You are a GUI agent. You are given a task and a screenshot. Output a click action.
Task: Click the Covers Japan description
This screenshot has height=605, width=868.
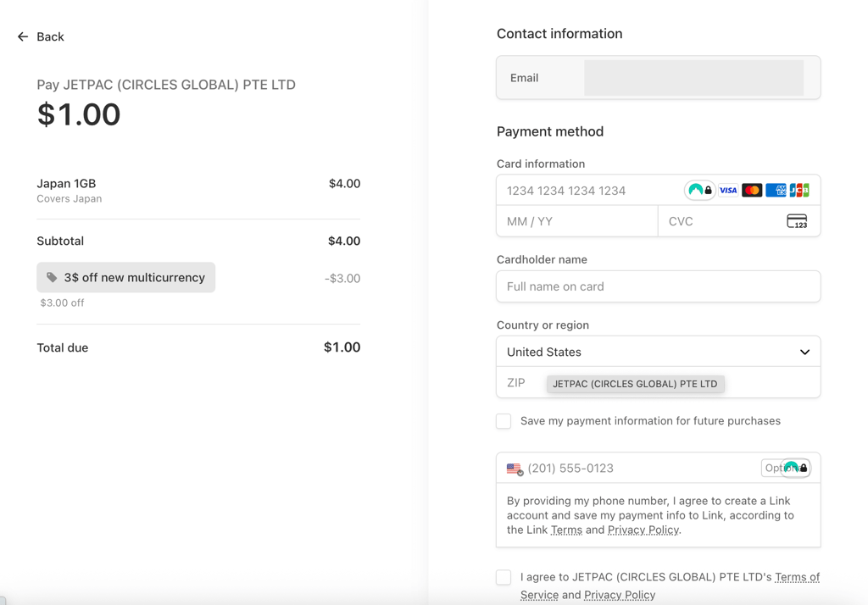[70, 199]
